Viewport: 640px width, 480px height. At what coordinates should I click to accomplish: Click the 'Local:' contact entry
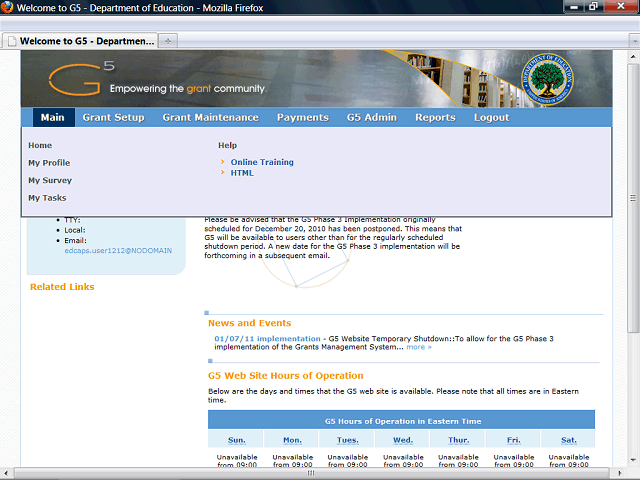[75, 230]
